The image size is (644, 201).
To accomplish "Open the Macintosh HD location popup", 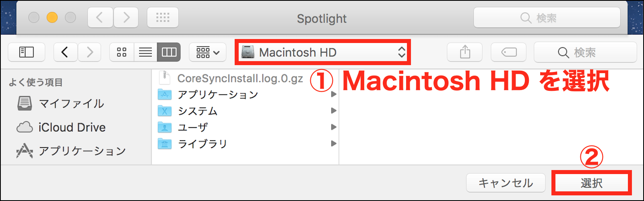I will tap(323, 52).
